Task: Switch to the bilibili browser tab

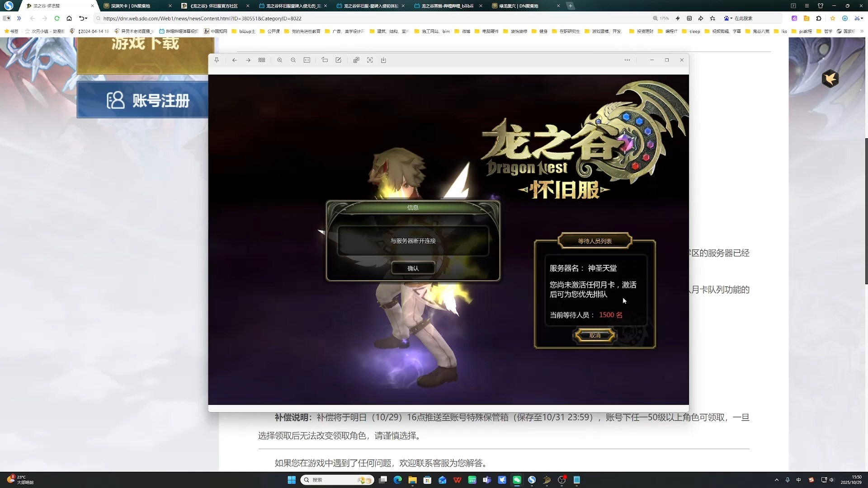Action: click(x=448, y=6)
